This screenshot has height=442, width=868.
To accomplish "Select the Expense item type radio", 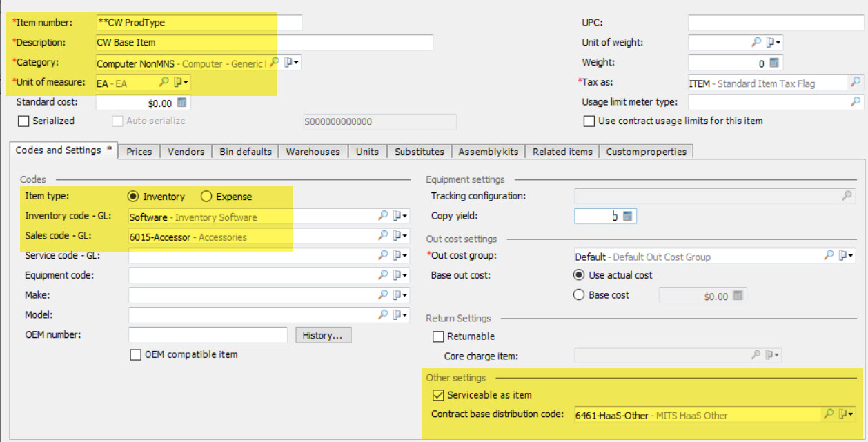I will pos(206,197).
